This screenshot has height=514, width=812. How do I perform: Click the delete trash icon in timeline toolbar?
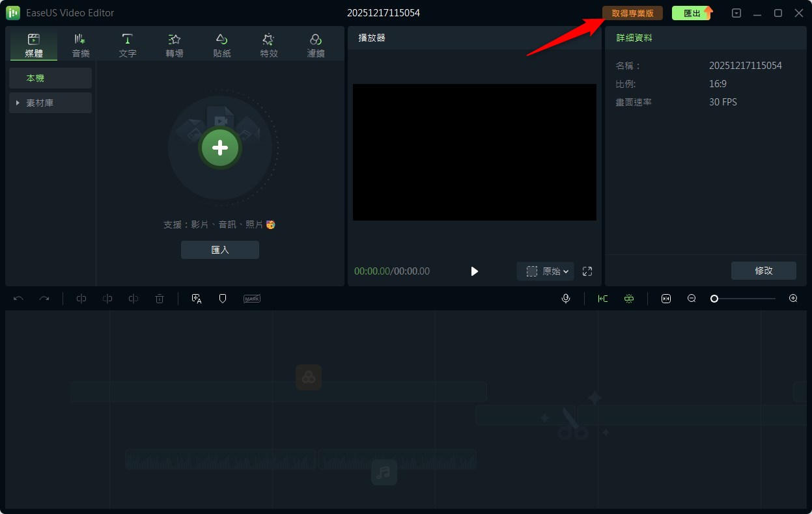[x=160, y=299]
